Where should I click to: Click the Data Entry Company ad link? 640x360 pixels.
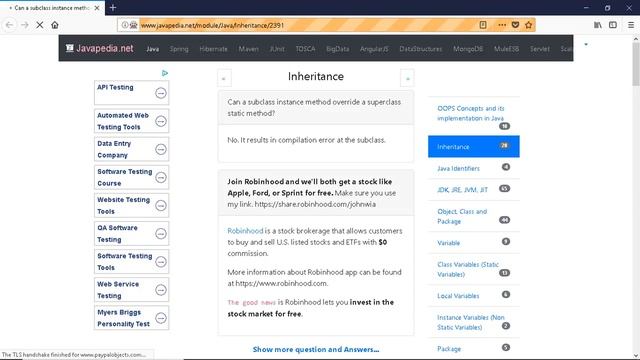tap(114, 149)
